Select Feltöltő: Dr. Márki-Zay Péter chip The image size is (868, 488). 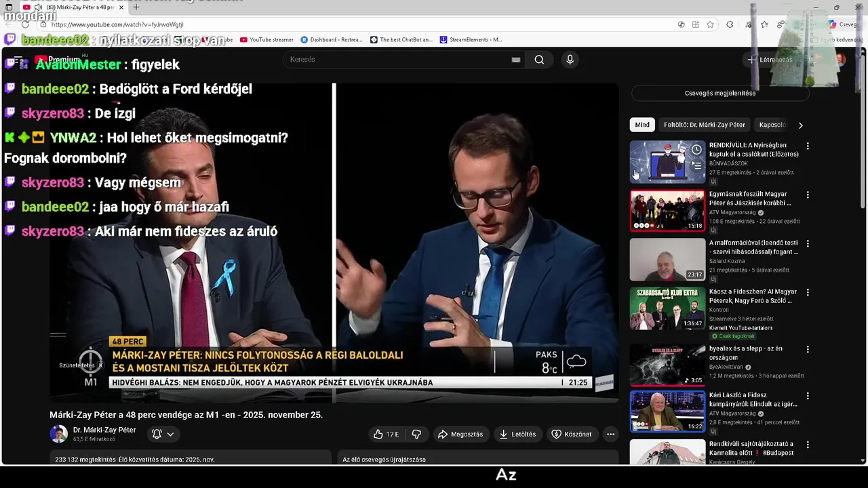(704, 125)
